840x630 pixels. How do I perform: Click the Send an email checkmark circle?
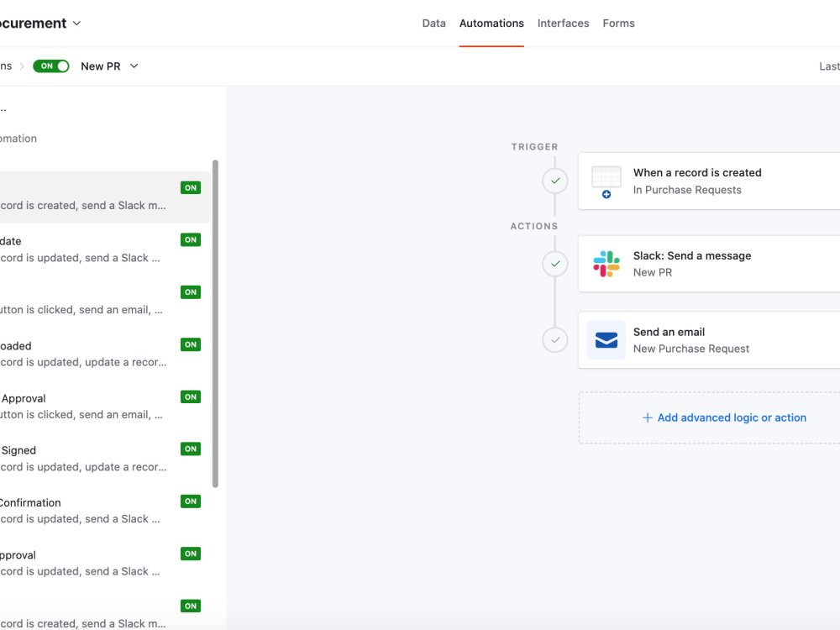pos(555,339)
